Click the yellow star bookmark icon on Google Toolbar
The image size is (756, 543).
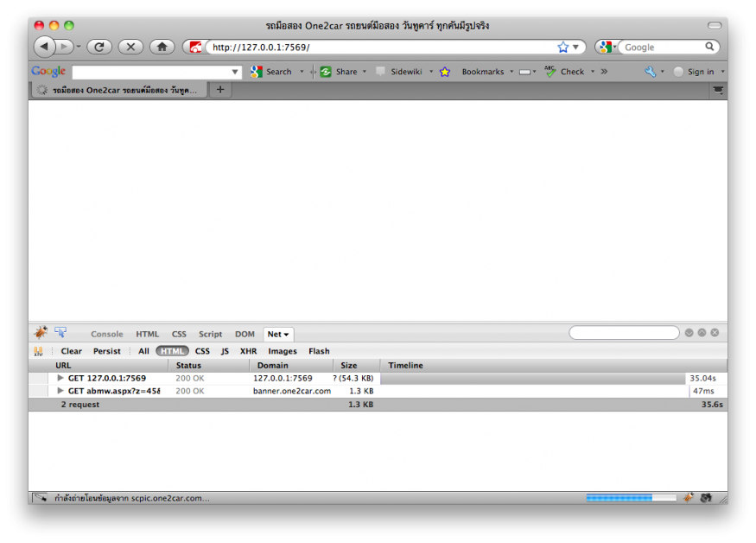coord(445,72)
